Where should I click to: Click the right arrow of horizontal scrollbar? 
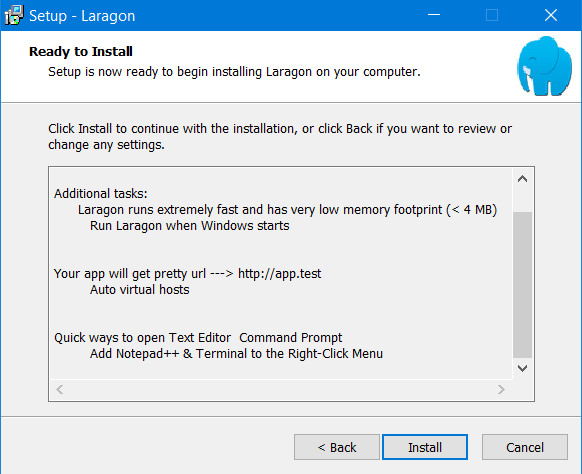click(x=501, y=389)
